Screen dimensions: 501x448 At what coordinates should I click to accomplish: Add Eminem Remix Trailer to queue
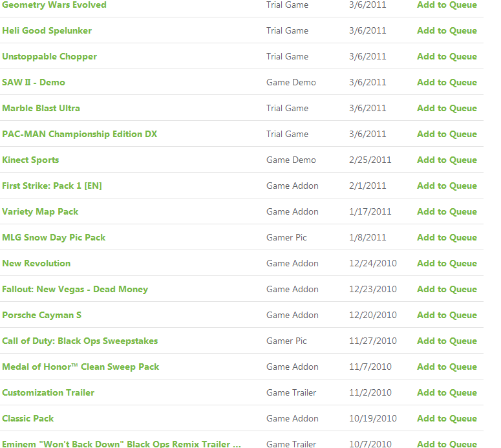[x=447, y=444]
